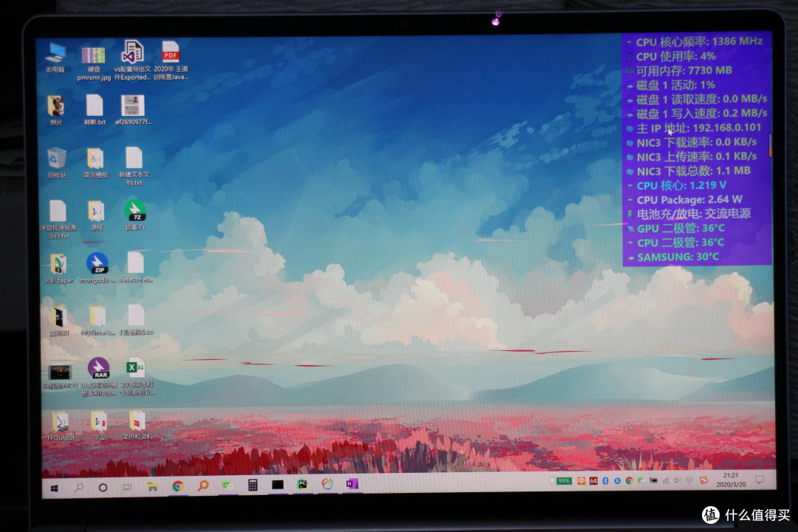Screen dimensions: 798x532
Task: Select the 3k视频.MOV video file
Action: pyautogui.click(x=60, y=377)
